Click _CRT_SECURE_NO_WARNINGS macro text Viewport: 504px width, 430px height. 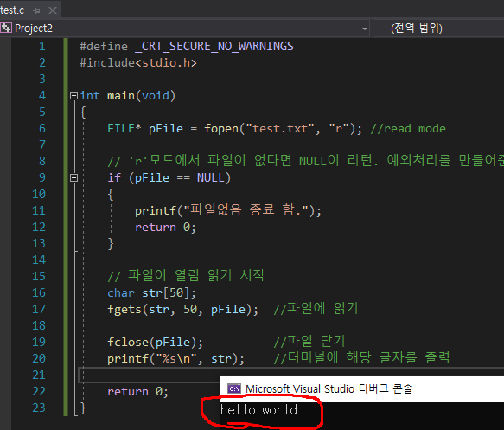tap(214, 47)
